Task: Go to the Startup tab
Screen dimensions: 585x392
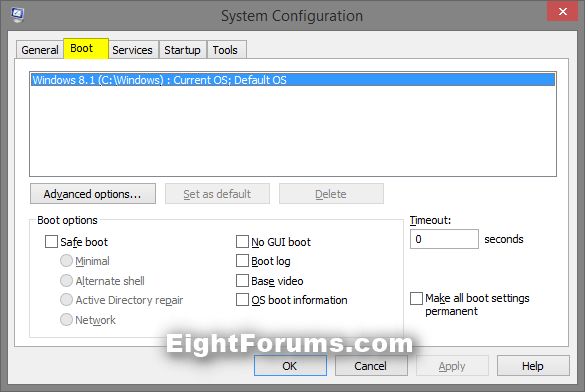Action: click(x=182, y=50)
